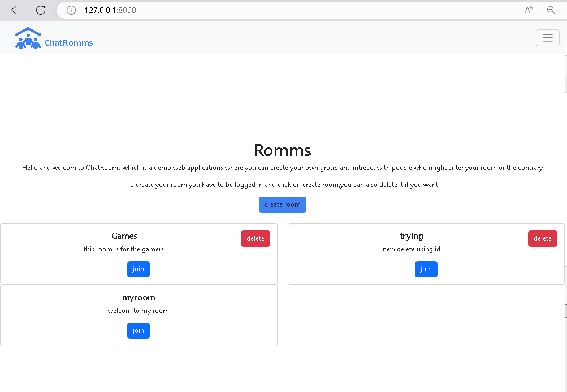The image size is (567, 392).
Task: Click the Romms page heading
Action: coord(282,150)
